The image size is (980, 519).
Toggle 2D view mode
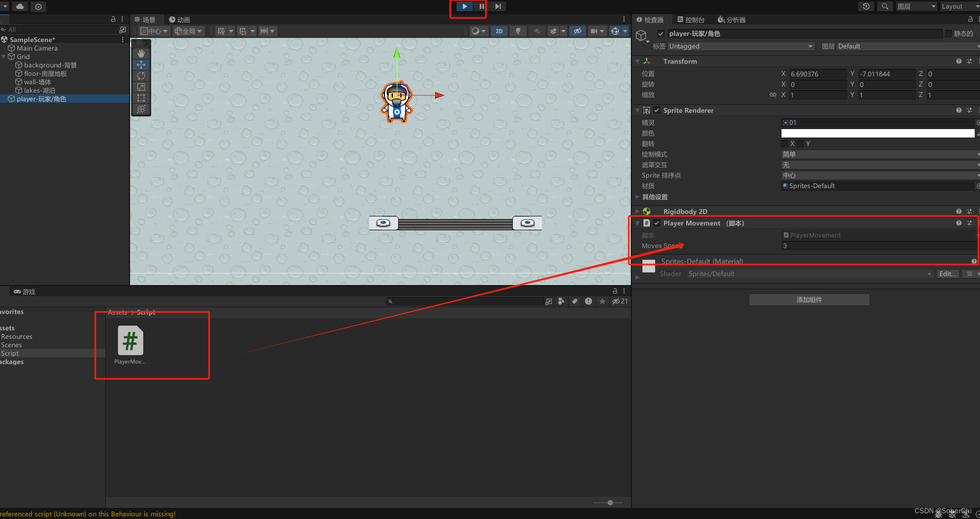click(499, 31)
